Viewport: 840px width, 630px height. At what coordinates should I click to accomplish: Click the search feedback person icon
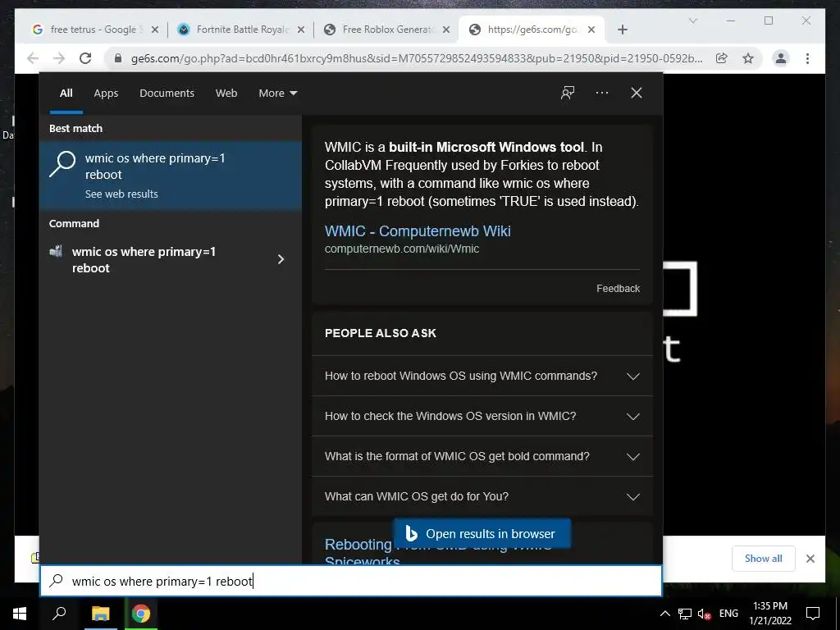[568, 93]
